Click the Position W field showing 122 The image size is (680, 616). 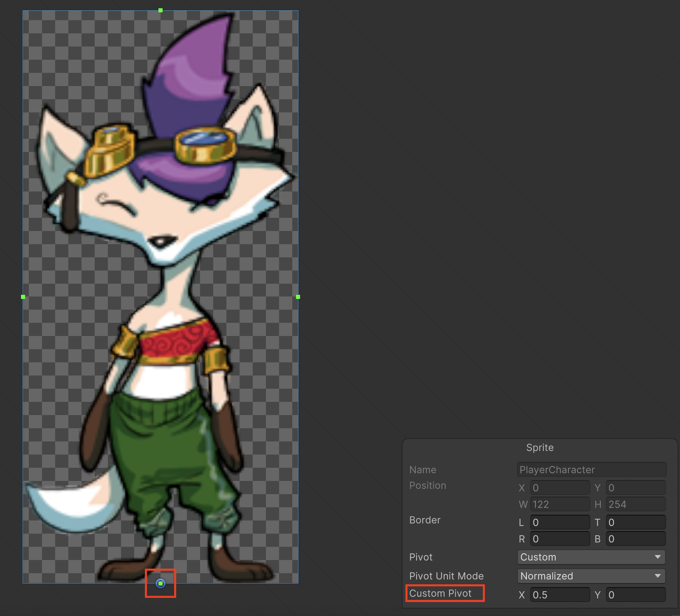pyautogui.click(x=560, y=504)
